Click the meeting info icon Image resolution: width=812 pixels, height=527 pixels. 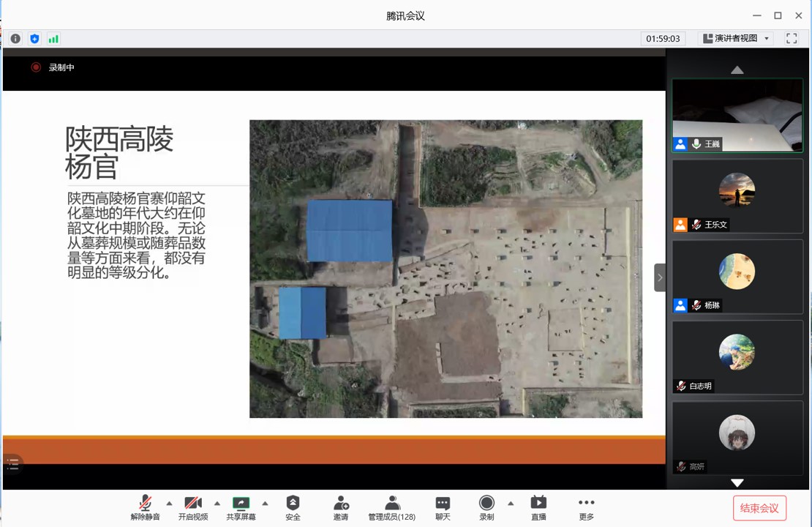pyautogui.click(x=15, y=39)
